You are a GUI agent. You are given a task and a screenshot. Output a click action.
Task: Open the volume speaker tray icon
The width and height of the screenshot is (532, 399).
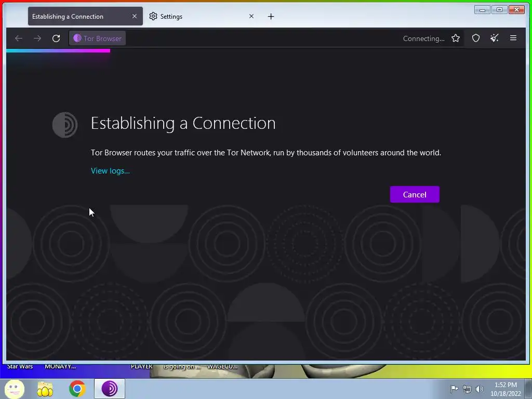pyautogui.click(x=480, y=389)
